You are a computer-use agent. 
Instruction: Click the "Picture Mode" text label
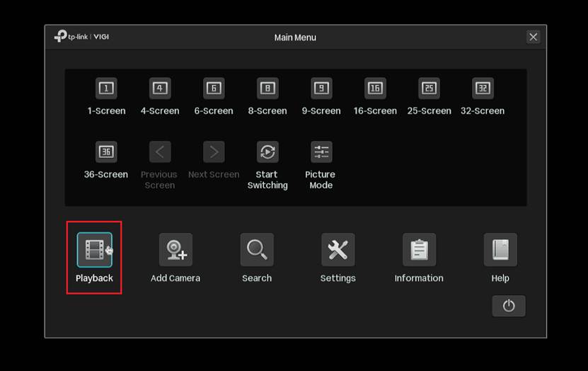pos(321,180)
